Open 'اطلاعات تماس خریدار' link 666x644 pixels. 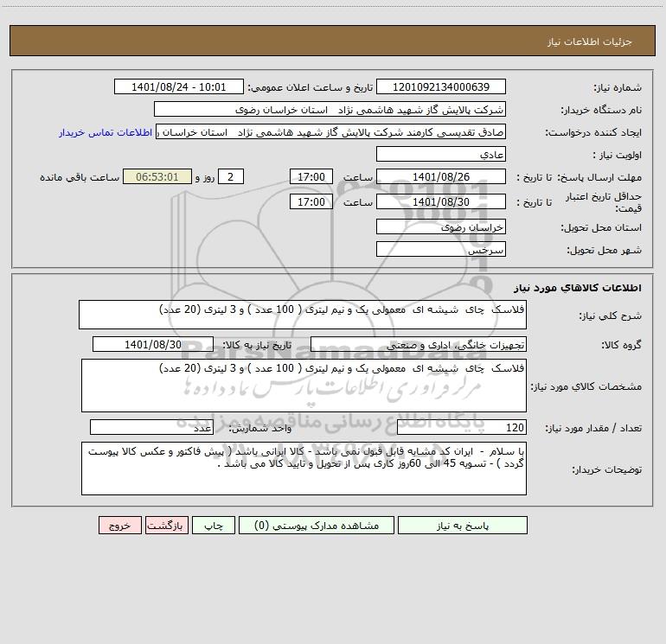tap(106, 132)
